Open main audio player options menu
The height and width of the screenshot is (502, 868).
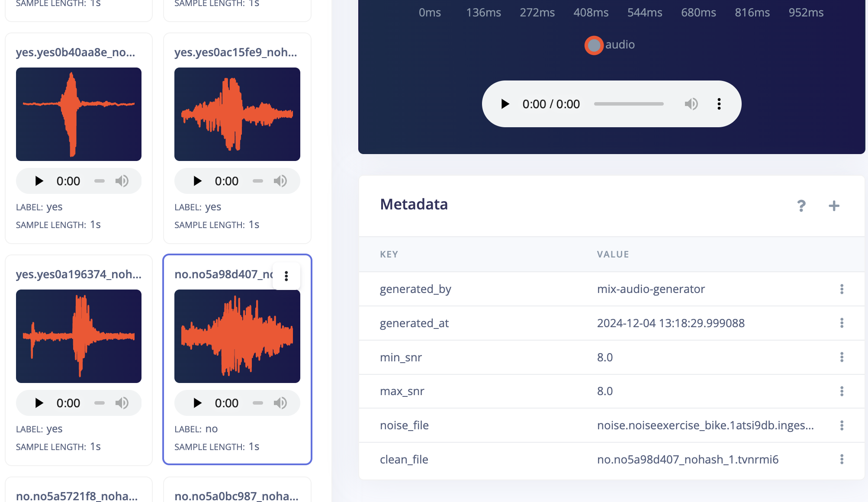(719, 104)
